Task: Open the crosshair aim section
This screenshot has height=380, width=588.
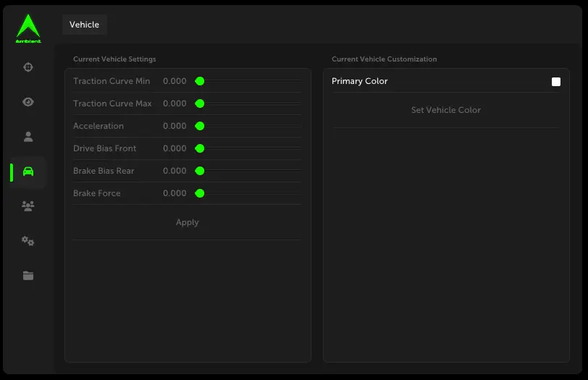Action: coord(28,67)
